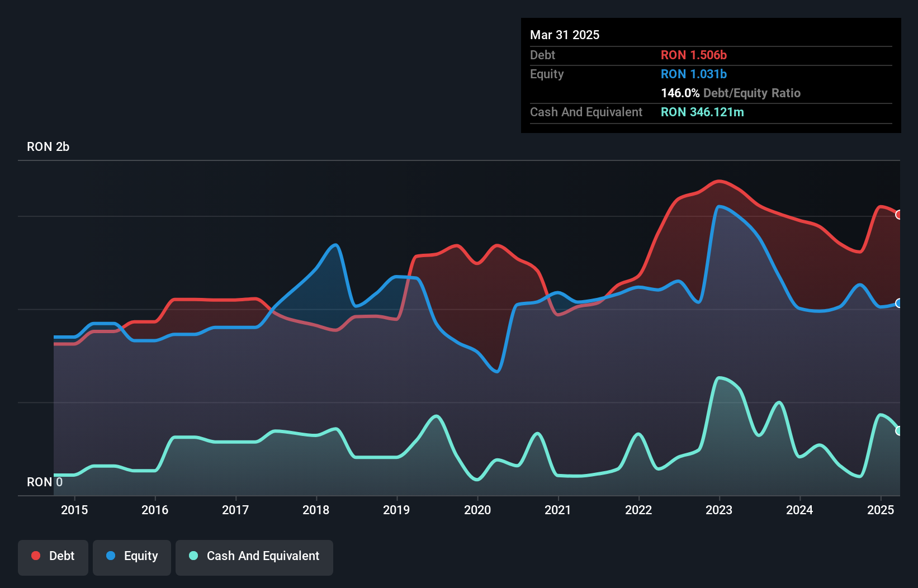
Task: Toggle the Debt series legend button
Action: point(53,557)
